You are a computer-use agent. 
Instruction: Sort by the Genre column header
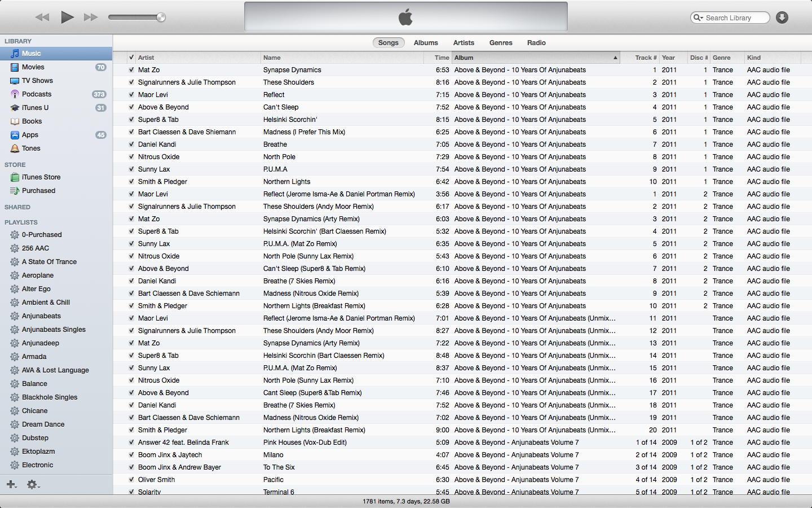[727, 58]
